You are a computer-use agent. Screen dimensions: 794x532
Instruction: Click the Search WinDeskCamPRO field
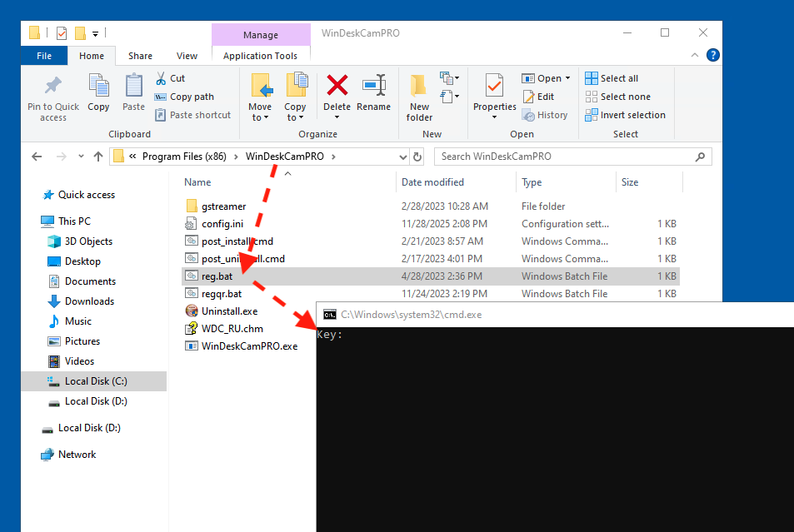pyautogui.click(x=567, y=157)
